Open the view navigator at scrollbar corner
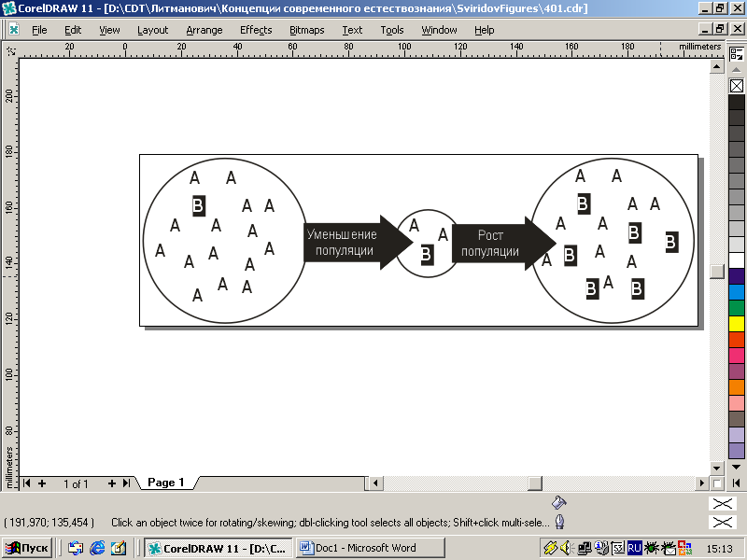Screen dimensions: 747x560 coord(716,483)
